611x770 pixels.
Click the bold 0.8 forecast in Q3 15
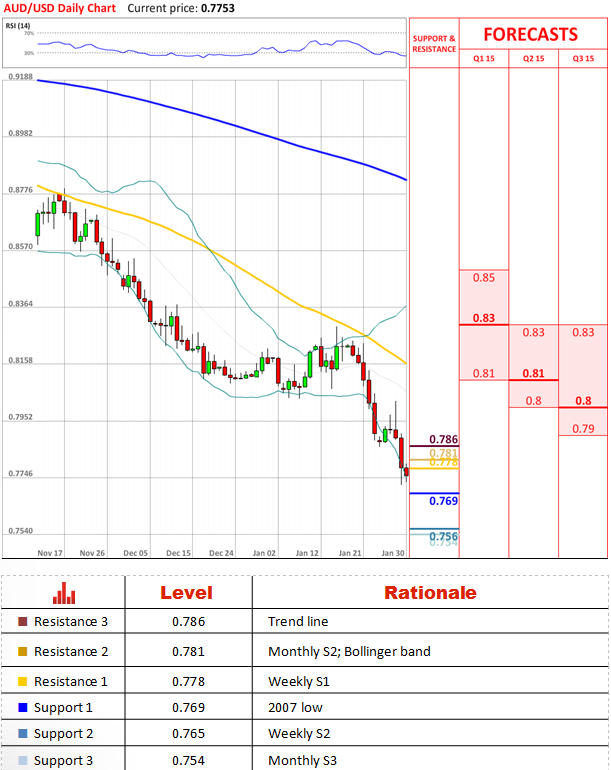[x=583, y=401]
